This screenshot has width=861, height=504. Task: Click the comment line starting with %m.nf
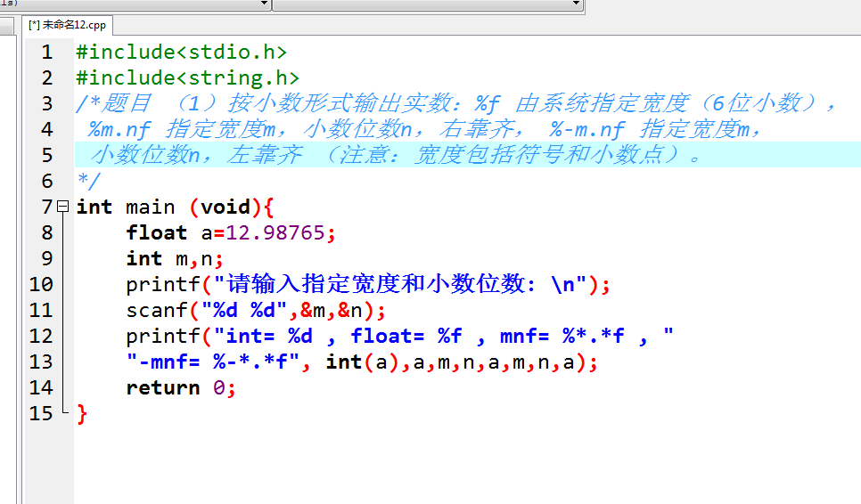pyautogui.click(x=424, y=129)
